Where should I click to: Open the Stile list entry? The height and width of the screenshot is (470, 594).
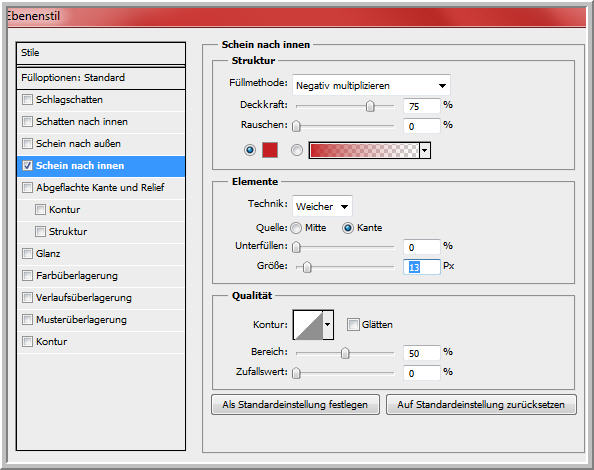(x=101, y=53)
